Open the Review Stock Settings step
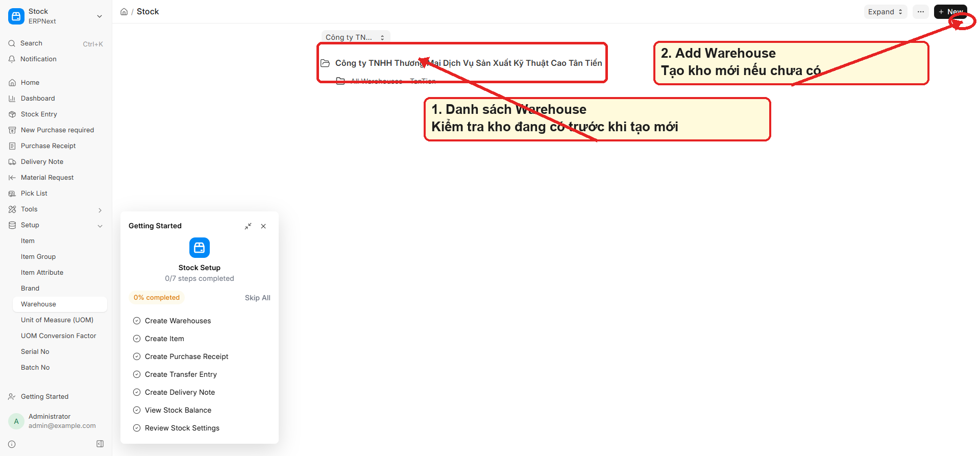 point(182,428)
